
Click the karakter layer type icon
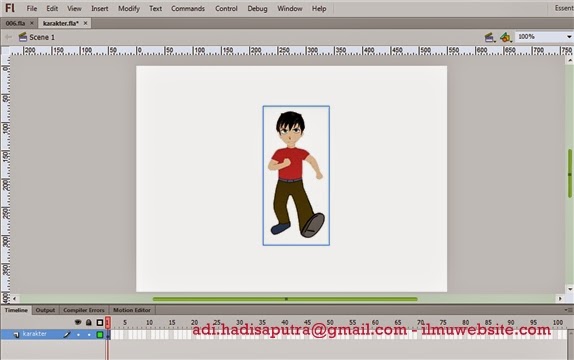click(16, 334)
